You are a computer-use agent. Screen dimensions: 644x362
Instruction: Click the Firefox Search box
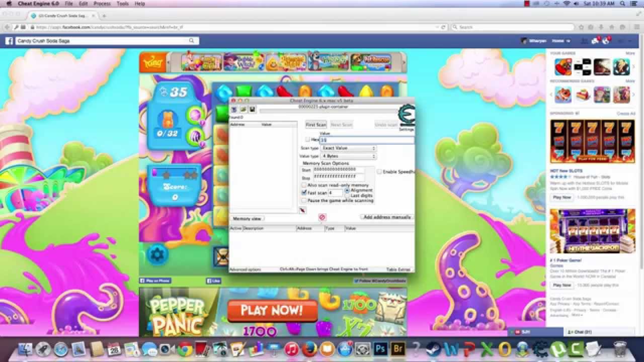click(x=513, y=27)
